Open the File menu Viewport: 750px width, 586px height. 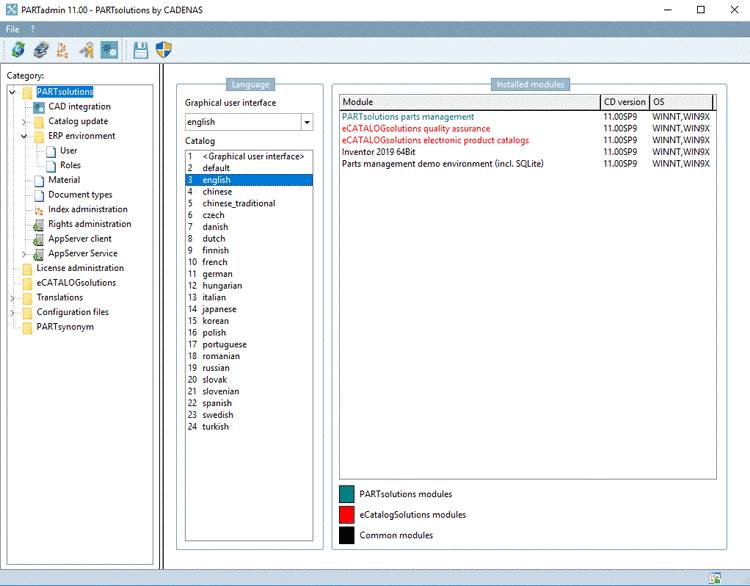13,29
